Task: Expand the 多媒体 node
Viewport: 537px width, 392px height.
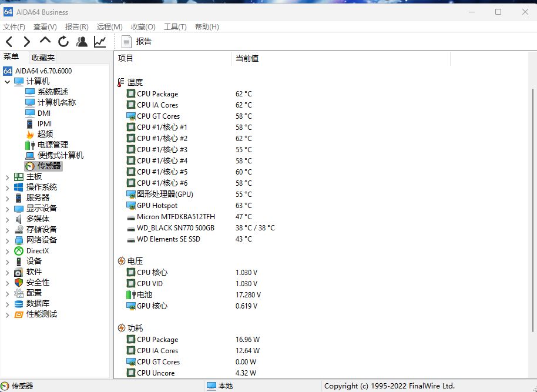Action: pyautogui.click(x=7, y=220)
